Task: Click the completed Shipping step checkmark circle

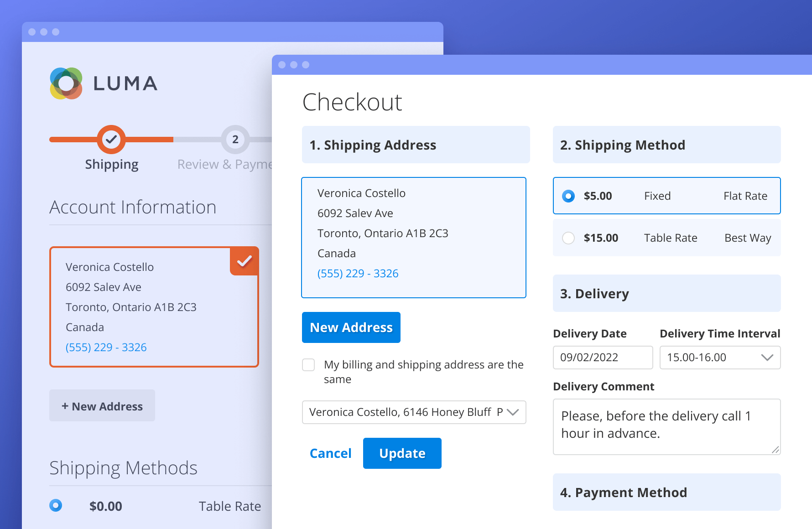Action: 111,140
